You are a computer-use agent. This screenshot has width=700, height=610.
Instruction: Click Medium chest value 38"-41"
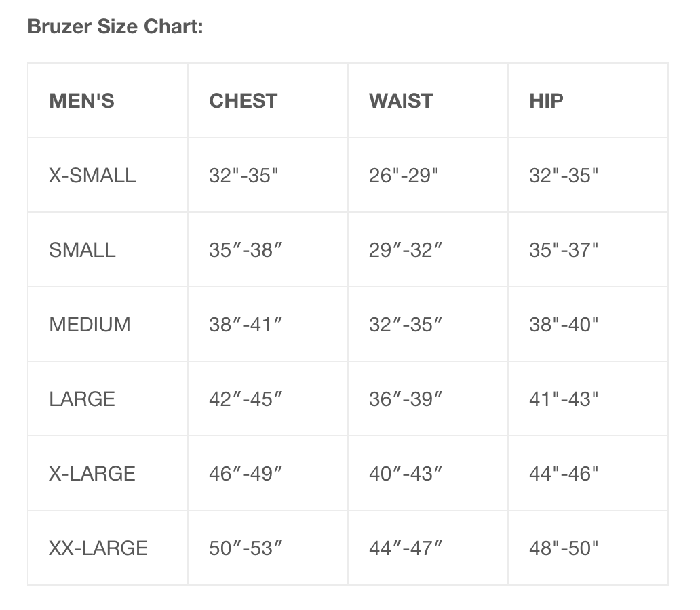(x=246, y=325)
